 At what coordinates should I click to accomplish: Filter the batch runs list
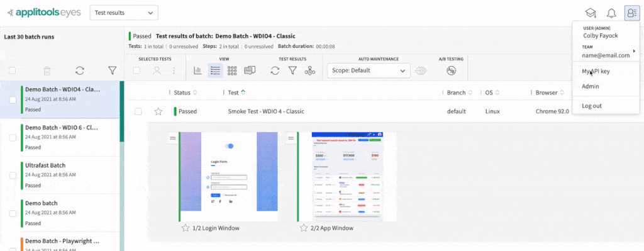pos(112,70)
